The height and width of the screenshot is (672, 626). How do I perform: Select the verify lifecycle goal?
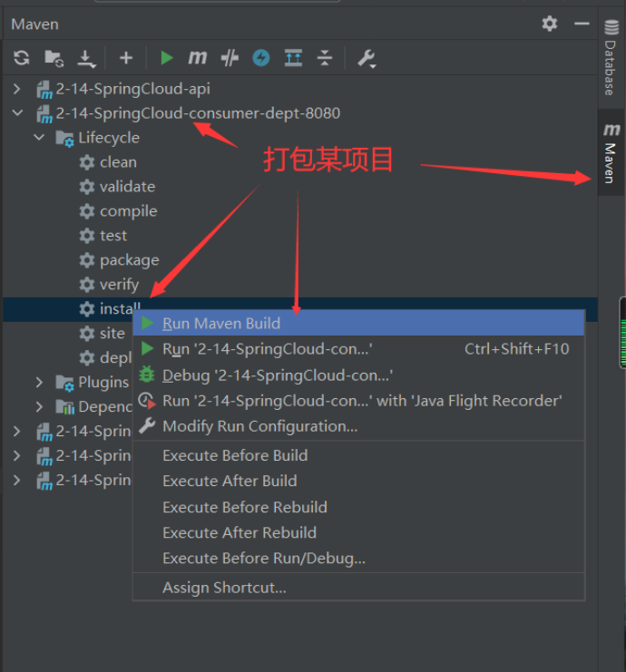click(119, 284)
